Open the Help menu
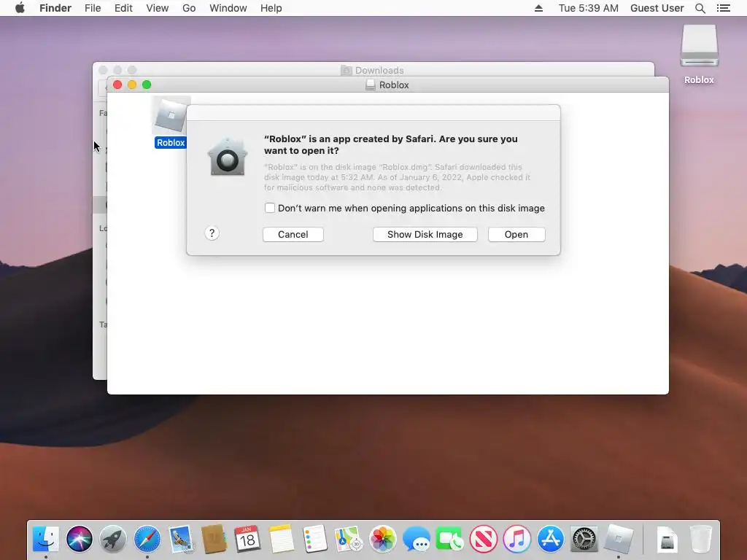Screen dimensions: 747x560 tap(271, 8)
